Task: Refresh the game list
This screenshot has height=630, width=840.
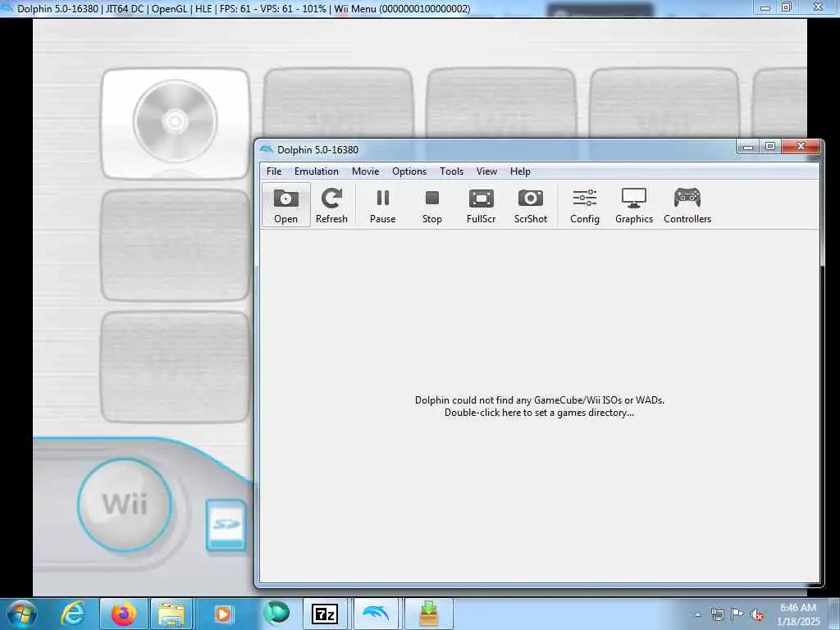Action: [331, 204]
